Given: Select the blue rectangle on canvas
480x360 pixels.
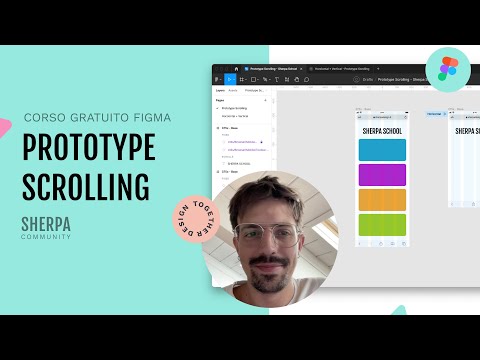Looking at the screenshot, I should (x=382, y=150).
